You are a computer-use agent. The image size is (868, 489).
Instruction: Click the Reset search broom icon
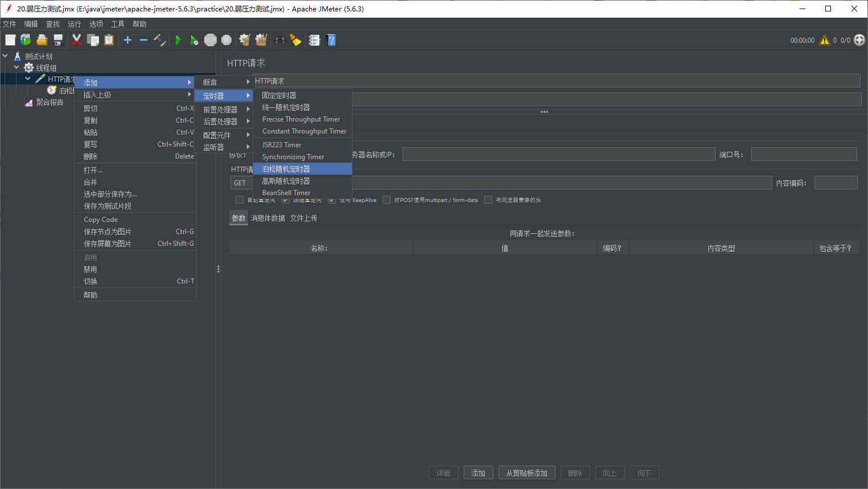tap(295, 40)
